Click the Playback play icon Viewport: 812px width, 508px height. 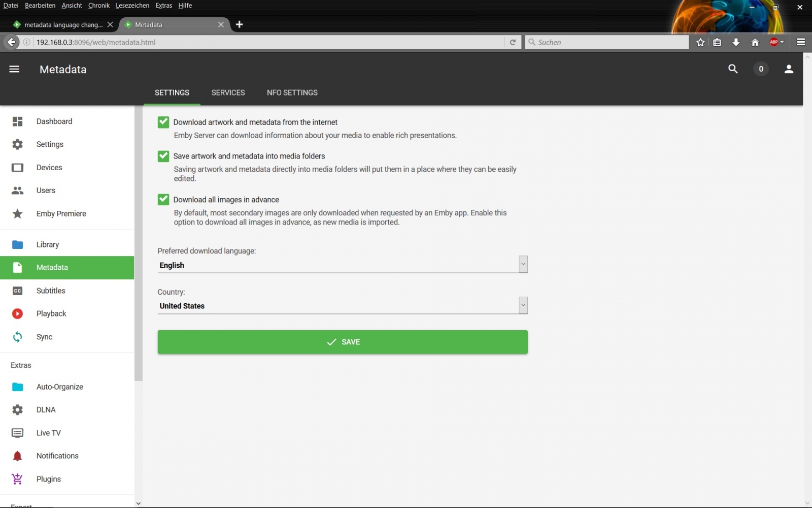(x=17, y=314)
